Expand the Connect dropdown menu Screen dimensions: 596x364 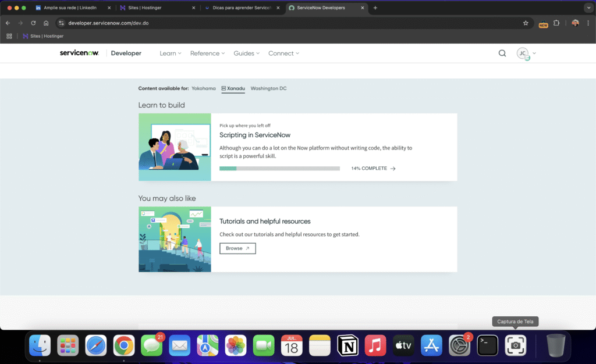[283, 53]
